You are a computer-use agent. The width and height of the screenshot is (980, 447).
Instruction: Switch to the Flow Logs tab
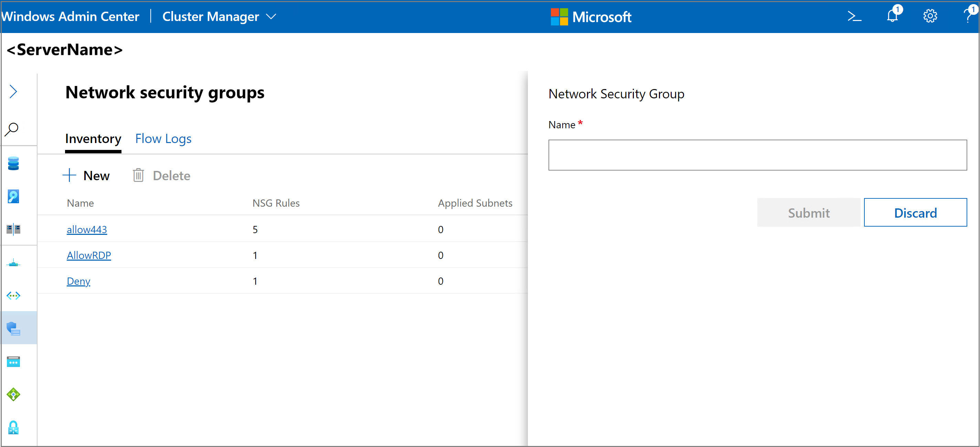coord(163,138)
